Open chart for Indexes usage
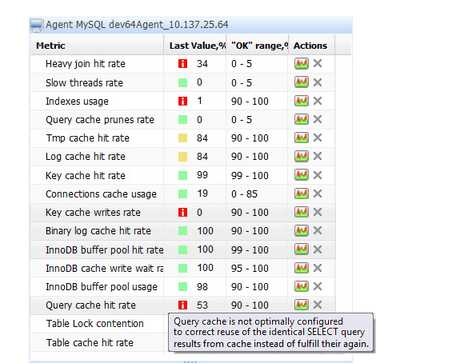The height and width of the screenshot is (364, 457). click(301, 101)
